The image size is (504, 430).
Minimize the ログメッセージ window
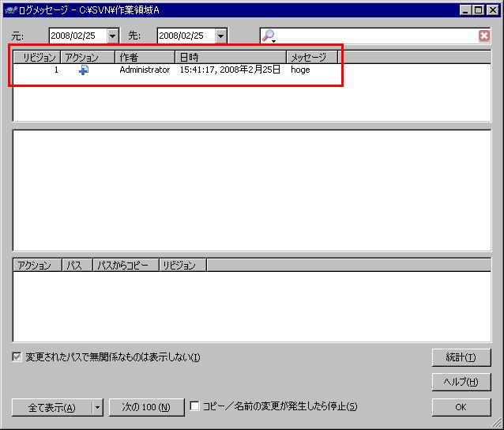point(466,10)
